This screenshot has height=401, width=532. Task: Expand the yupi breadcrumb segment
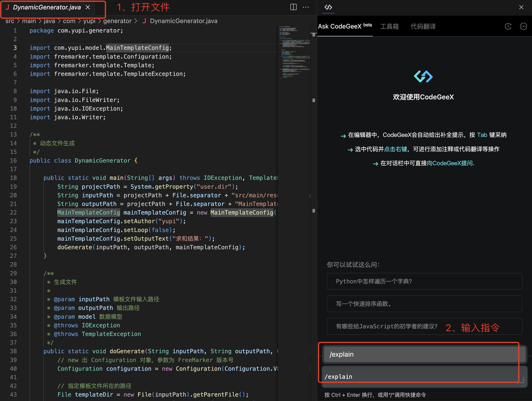click(x=89, y=21)
